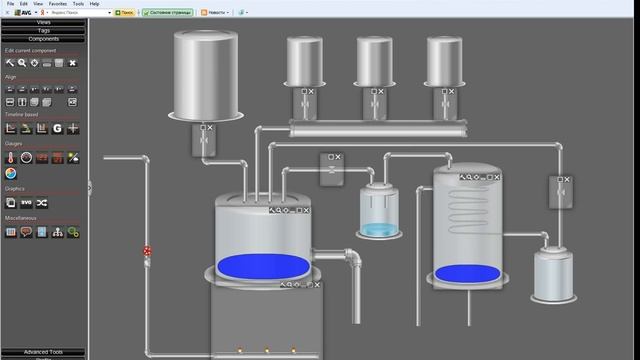Collapse the Components panel header
The width and height of the screenshot is (640, 360).
(43, 39)
